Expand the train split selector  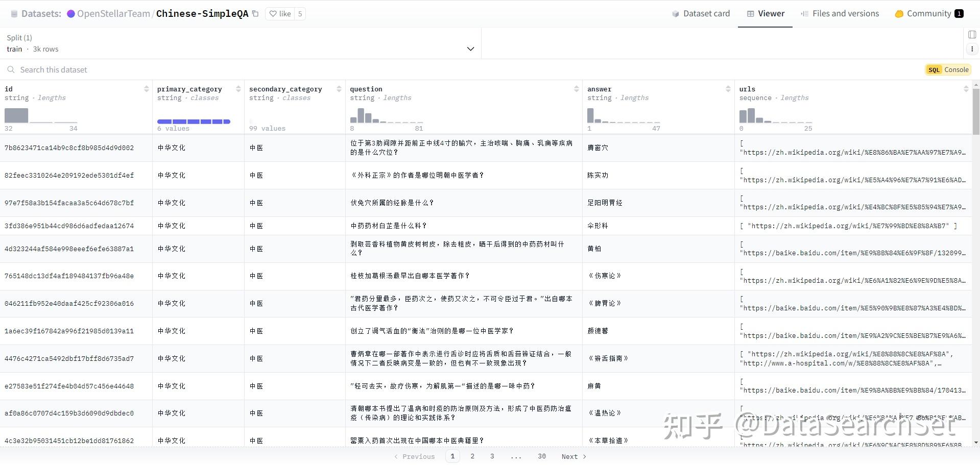tap(470, 48)
